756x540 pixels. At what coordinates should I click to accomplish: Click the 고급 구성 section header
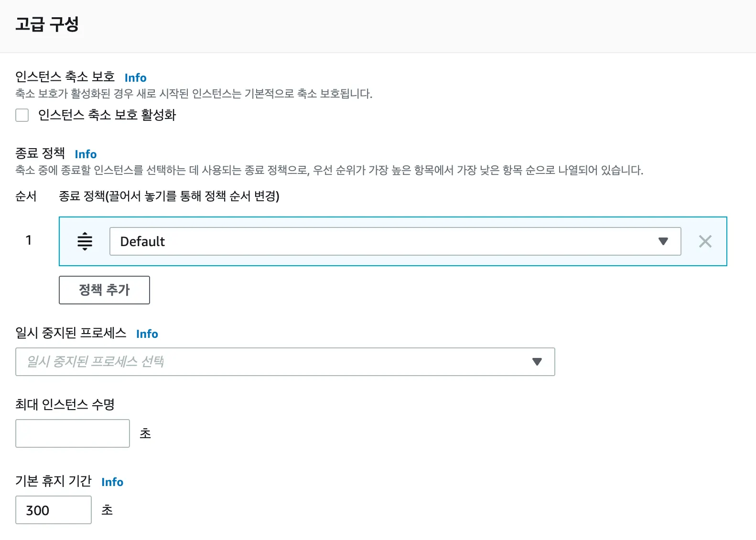[x=47, y=24]
